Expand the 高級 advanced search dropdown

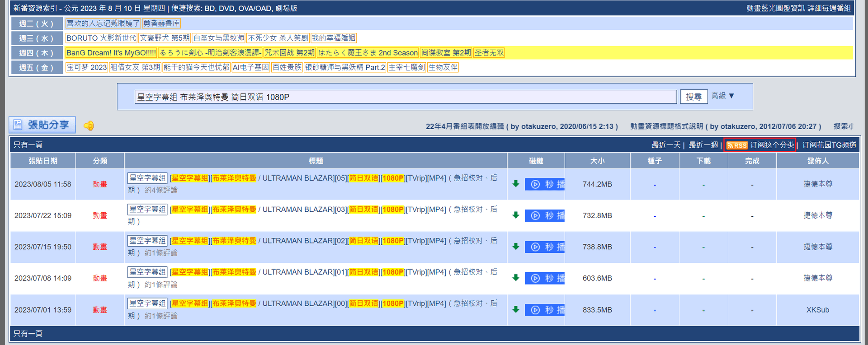[x=723, y=96]
